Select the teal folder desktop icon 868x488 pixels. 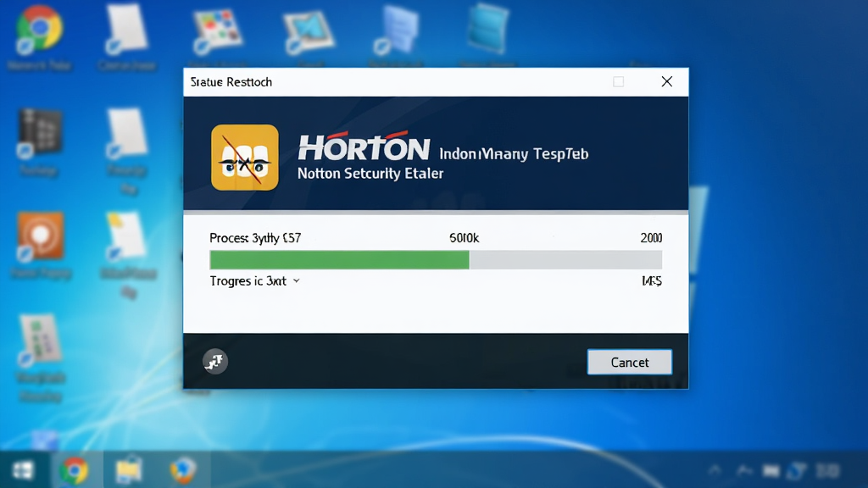tap(487, 29)
